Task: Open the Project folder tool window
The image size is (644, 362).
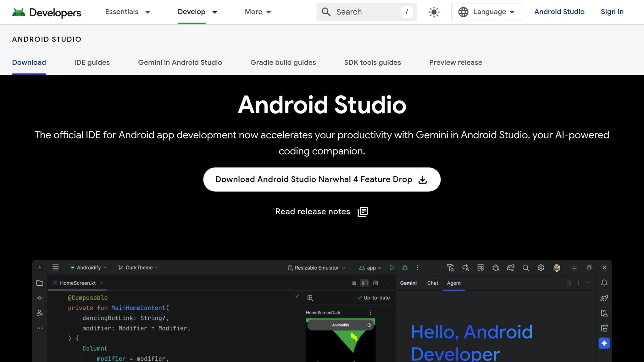Action: point(40,283)
